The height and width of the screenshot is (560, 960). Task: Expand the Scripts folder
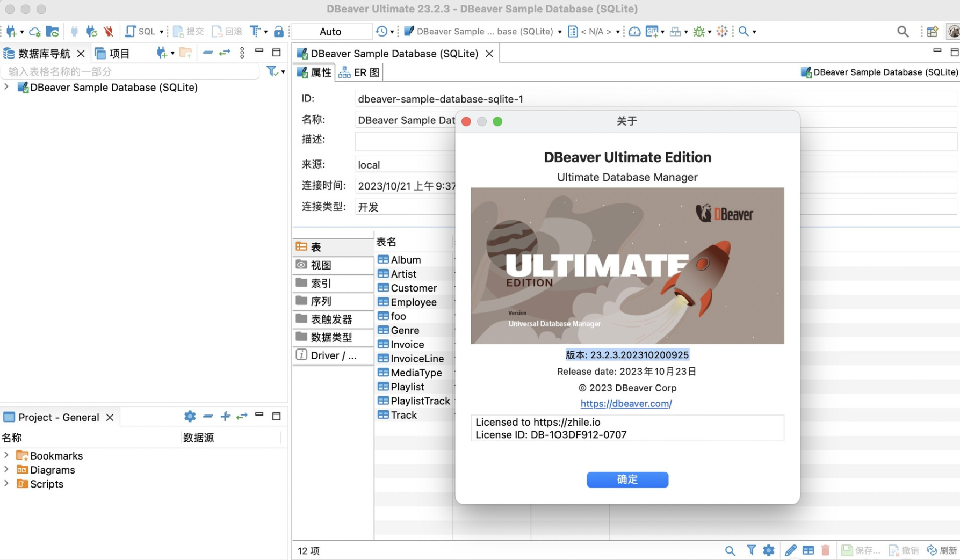(6, 483)
